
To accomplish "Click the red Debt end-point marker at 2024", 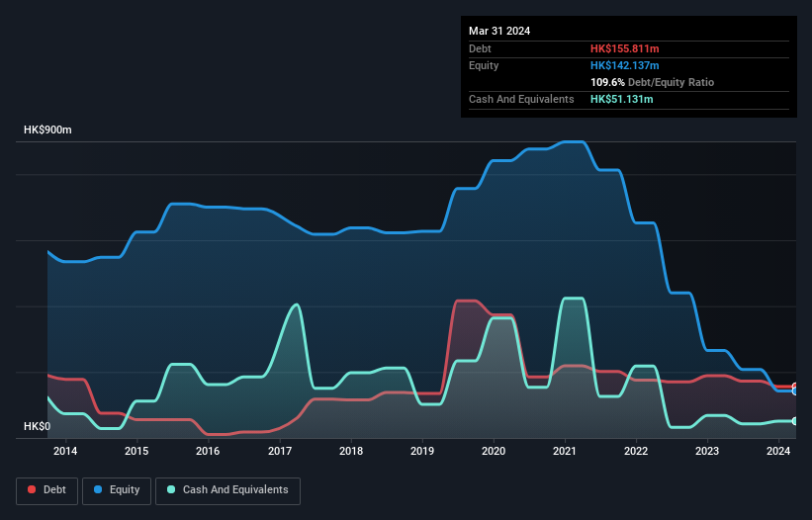I will tap(795, 387).
